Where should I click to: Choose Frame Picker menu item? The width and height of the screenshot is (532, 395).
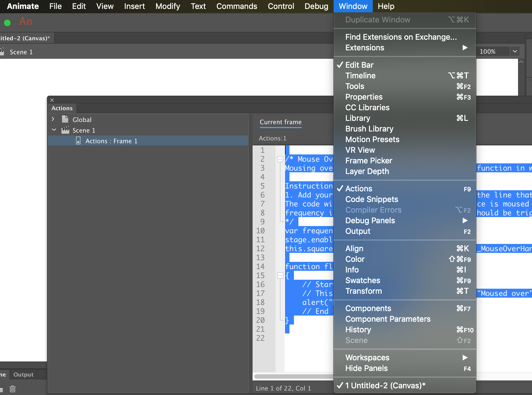click(405, 161)
